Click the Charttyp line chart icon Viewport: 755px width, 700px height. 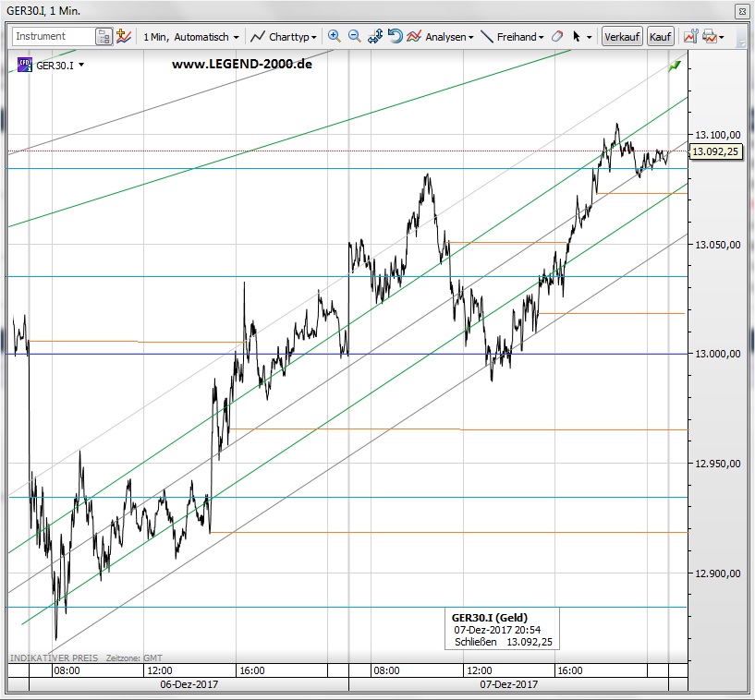tap(258, 37)
